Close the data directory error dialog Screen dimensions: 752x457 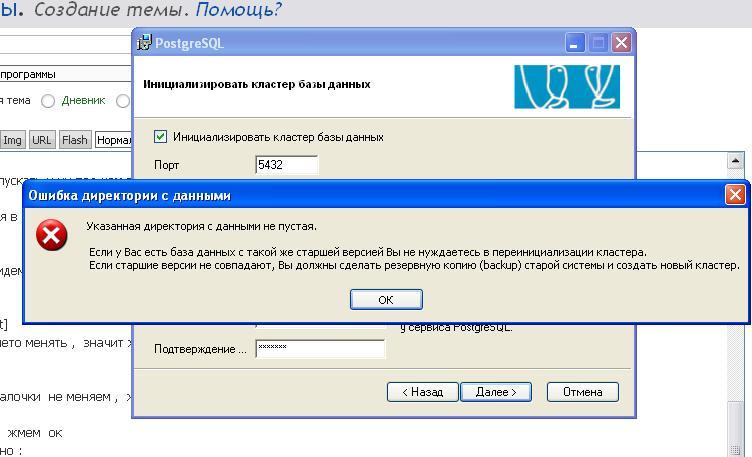coord(735,195)
